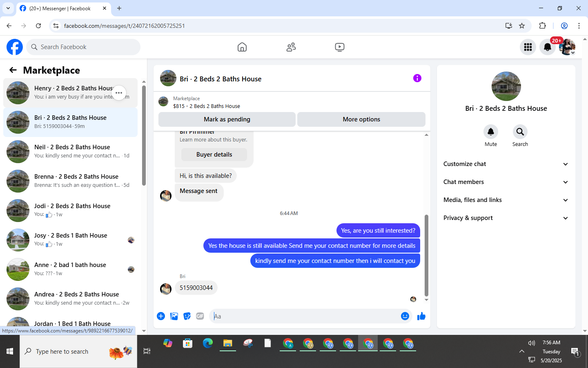588x368 pixels.
Task: Expand Media, files and links section
Action: pos(506,200)
